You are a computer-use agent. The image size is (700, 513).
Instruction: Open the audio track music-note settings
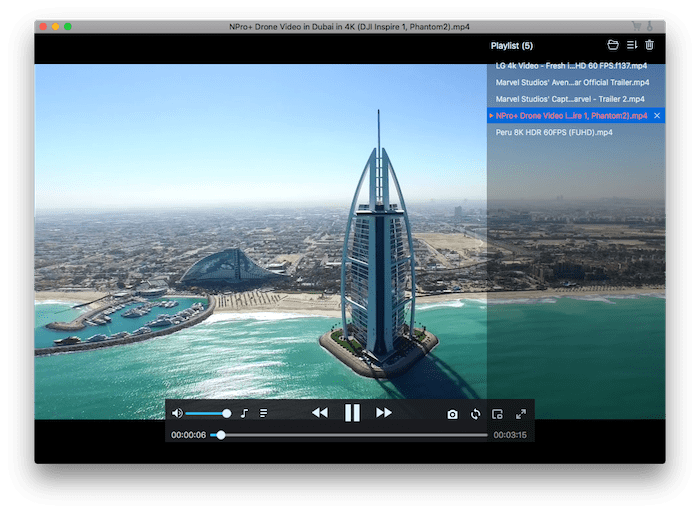tap(244, 413)
